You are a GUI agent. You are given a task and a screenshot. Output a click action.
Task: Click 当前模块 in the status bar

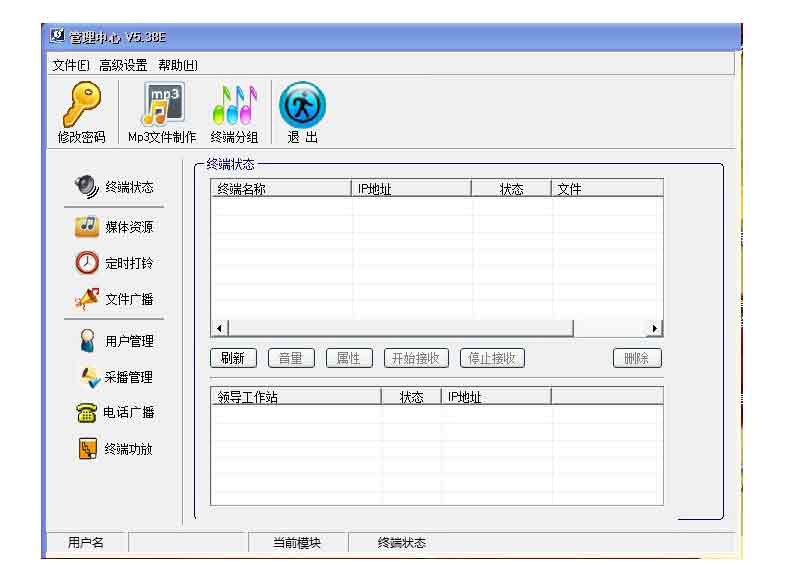(297, 543)
